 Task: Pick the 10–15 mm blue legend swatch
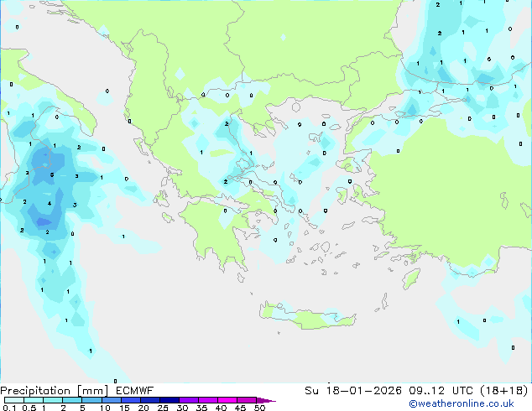[112, 400]
